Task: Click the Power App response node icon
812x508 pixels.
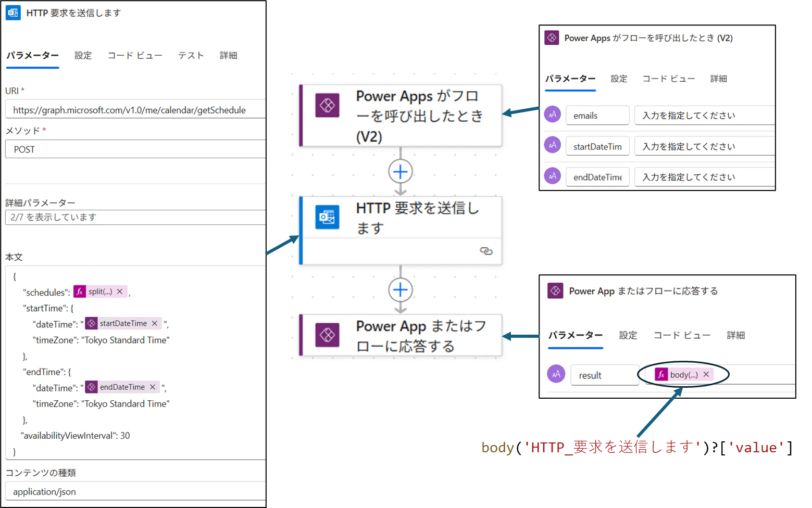Action: 327,335
